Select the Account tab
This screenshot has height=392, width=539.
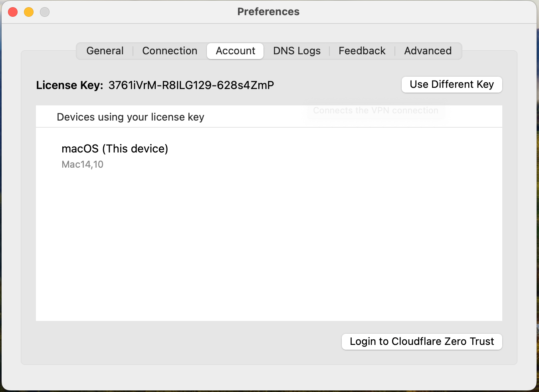click(x=235, y=51)
